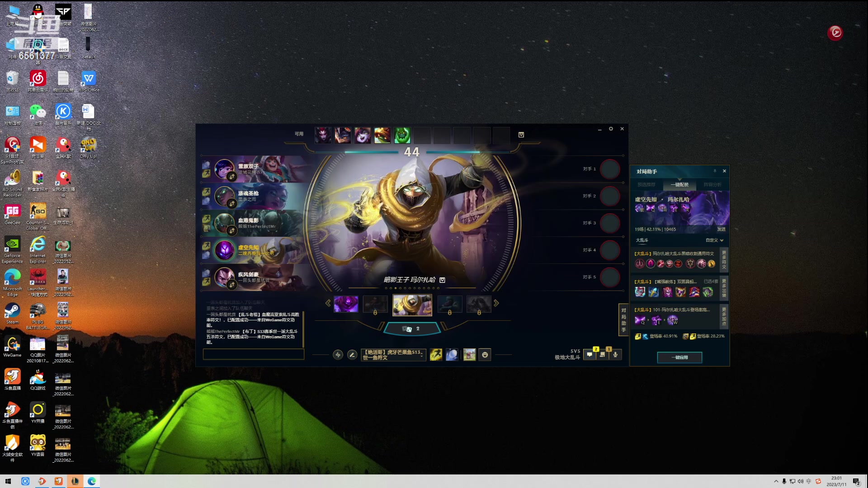Viewport: 868px width, 488px height.
Task: Open the taskbar volume control
Action: (x=801, y=481)
